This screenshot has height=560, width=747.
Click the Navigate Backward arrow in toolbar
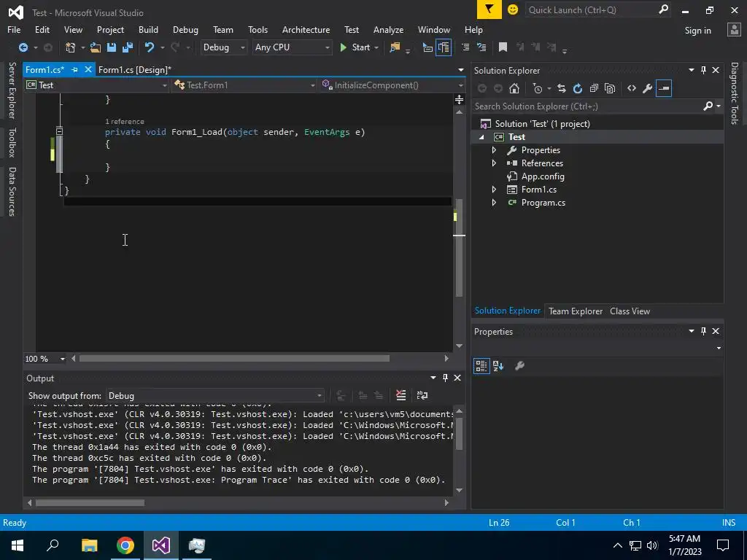pyautogui.click(x=23, y=47)
